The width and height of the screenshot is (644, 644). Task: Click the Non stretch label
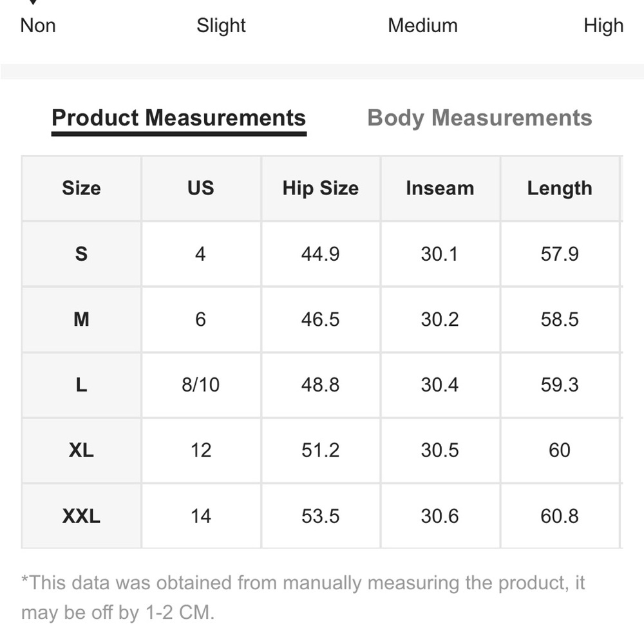[38, 26]
